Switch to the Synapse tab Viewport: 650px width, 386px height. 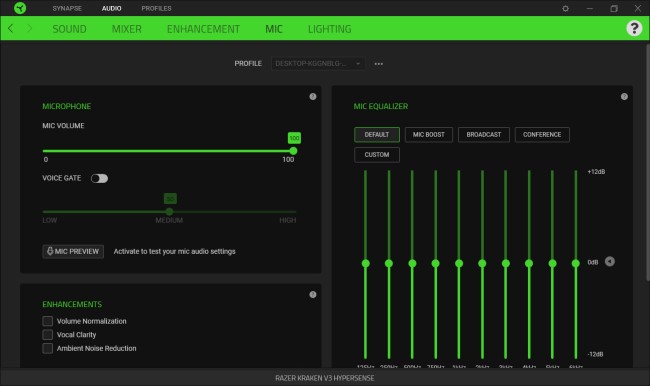click(x=67, y=8)
